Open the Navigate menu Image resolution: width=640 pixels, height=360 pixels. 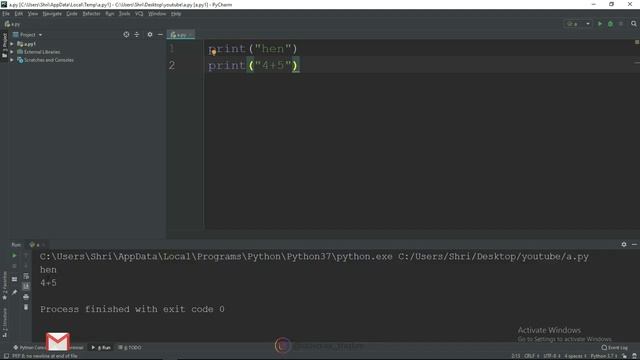pyautogui.click(x=52, y=14)
